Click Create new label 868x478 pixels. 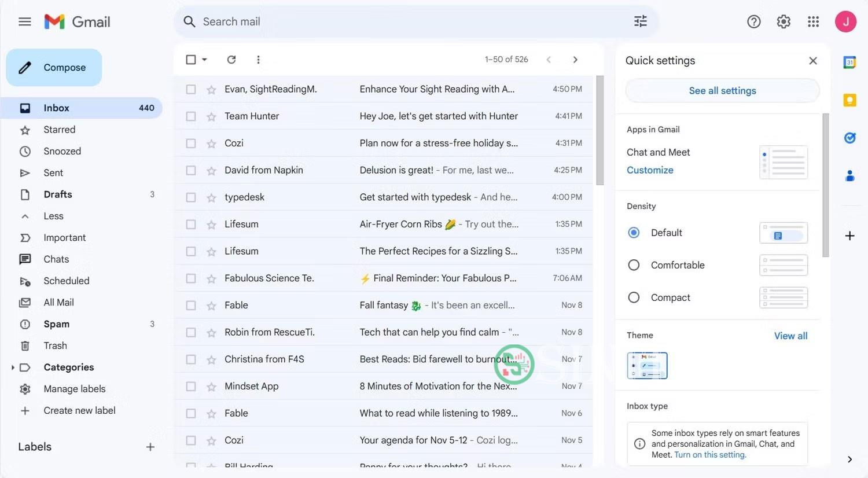pos(79,410)
